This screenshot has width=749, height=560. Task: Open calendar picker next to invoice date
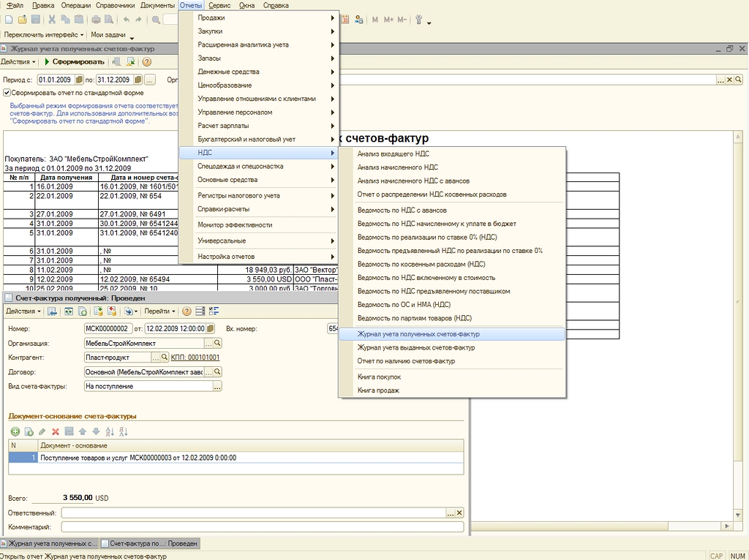coord(210,328)
